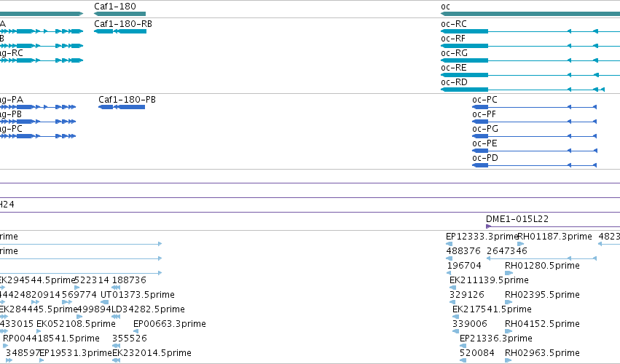Screen dimensions: 620x364
Task: Select EST EK211139.5prime
Action: tap(489, 280)
